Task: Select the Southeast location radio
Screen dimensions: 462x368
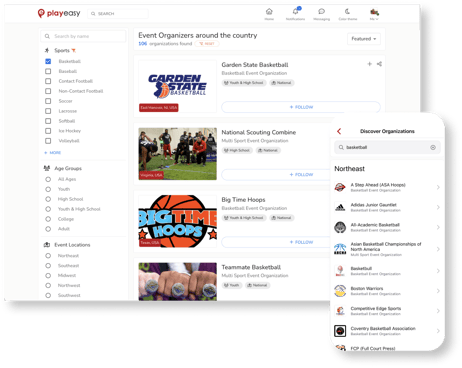Action: (48, 266)
